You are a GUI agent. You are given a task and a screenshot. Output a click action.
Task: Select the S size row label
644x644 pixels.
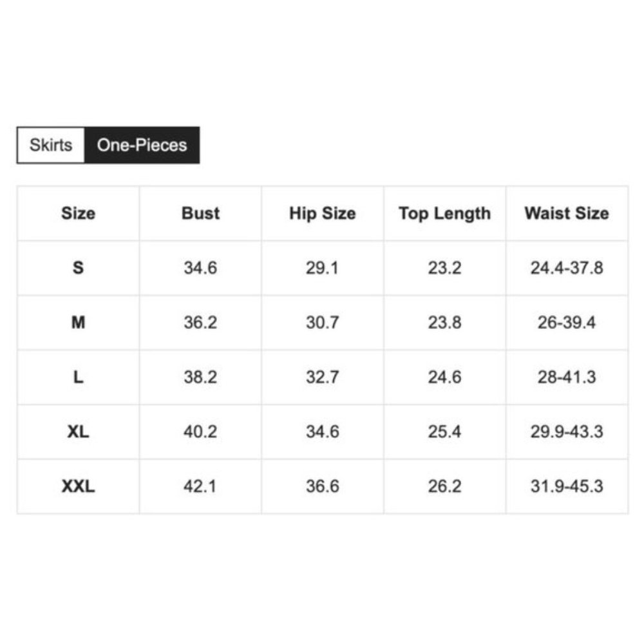click(78, 268)
